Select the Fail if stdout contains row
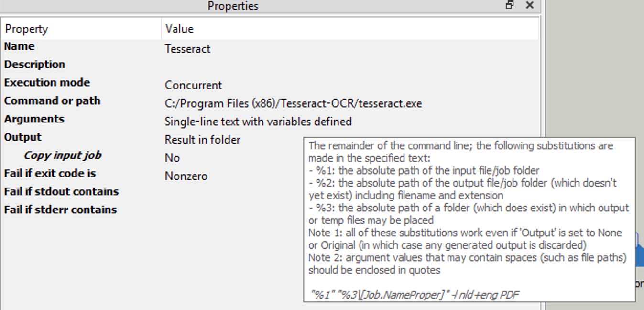This screenshot has width=644, height=310. [x=61, y=191]
